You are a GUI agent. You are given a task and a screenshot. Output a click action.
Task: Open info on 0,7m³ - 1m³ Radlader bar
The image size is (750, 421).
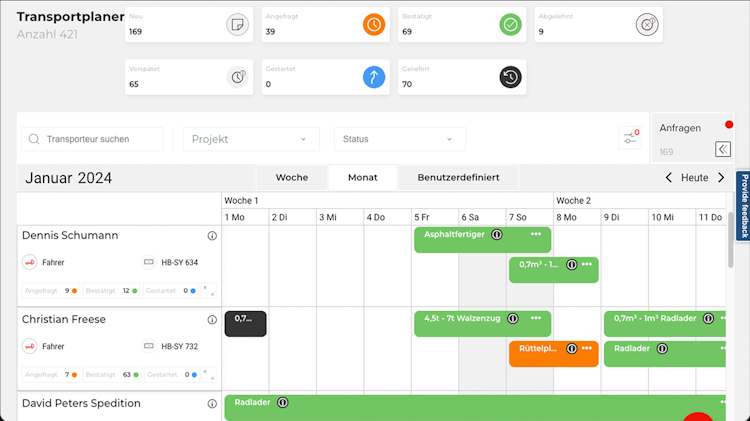pos(708,319)
